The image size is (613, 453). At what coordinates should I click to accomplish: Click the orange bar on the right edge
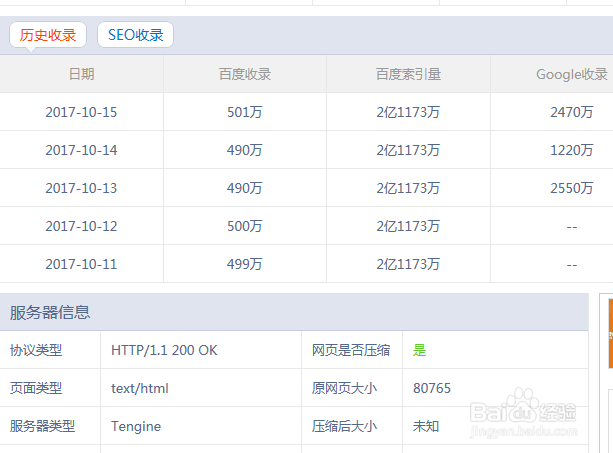coord(609,335)
